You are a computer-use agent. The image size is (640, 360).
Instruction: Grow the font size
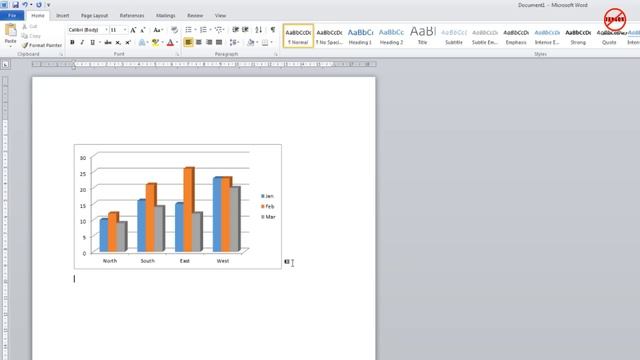click(133, 30)
